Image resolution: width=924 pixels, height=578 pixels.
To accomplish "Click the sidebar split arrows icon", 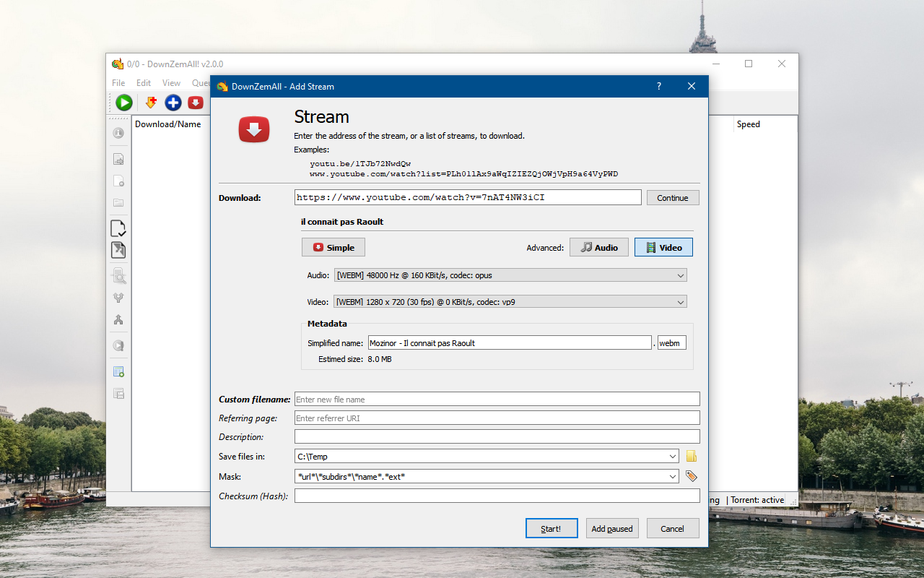I will coord(118,297).
